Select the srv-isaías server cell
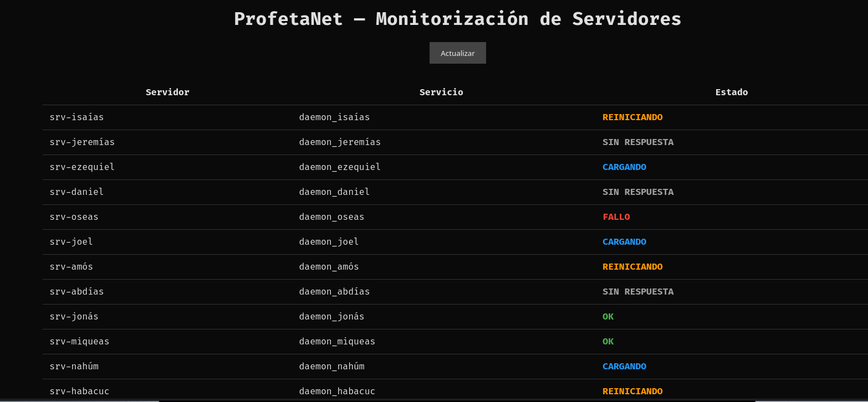Viewport: 868px width, 402px height. [76, 117]
